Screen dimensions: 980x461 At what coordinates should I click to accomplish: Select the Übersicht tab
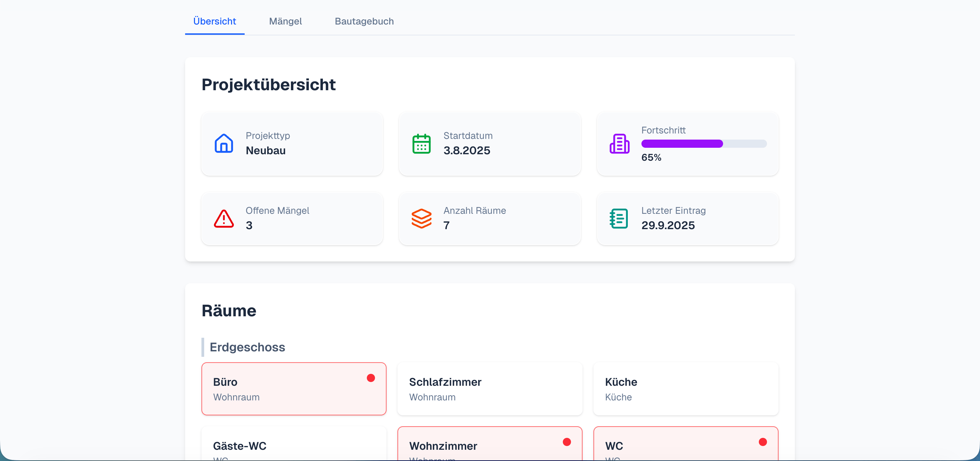(x=215, y=21)
